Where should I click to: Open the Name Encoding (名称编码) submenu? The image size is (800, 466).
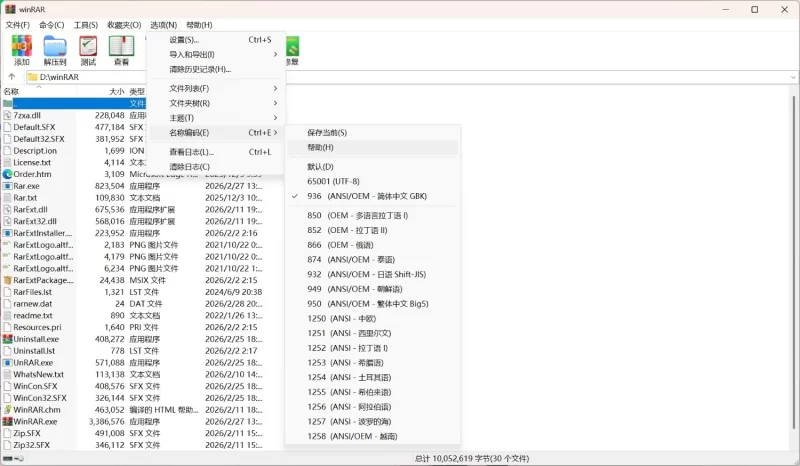(216, 133)
